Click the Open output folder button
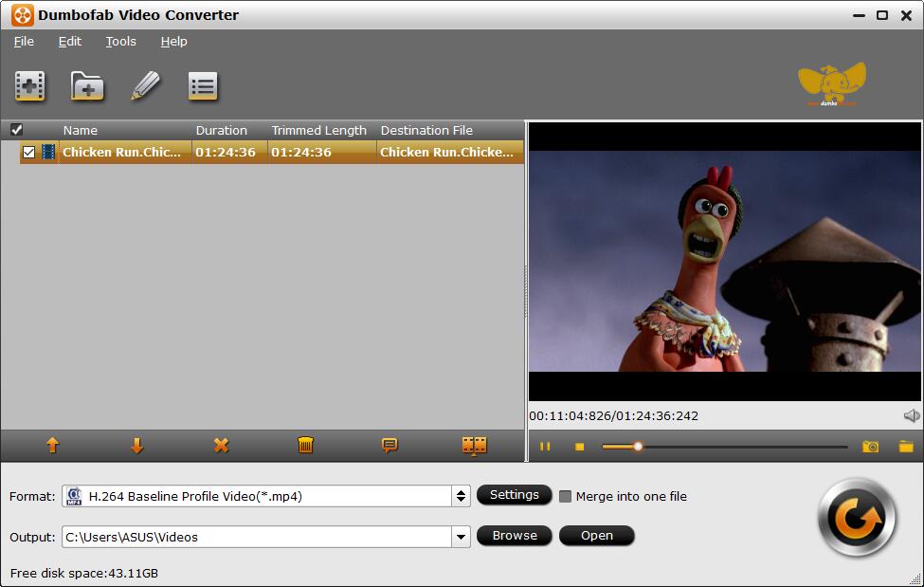Image resolution: width=924 pixels, height=587 pixels. tap(596, 535)
